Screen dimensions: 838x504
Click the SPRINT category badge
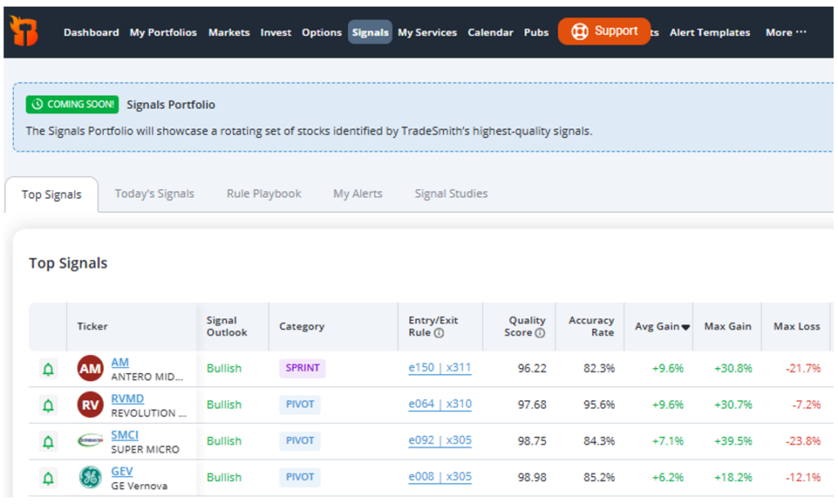[x=302, y=368]
